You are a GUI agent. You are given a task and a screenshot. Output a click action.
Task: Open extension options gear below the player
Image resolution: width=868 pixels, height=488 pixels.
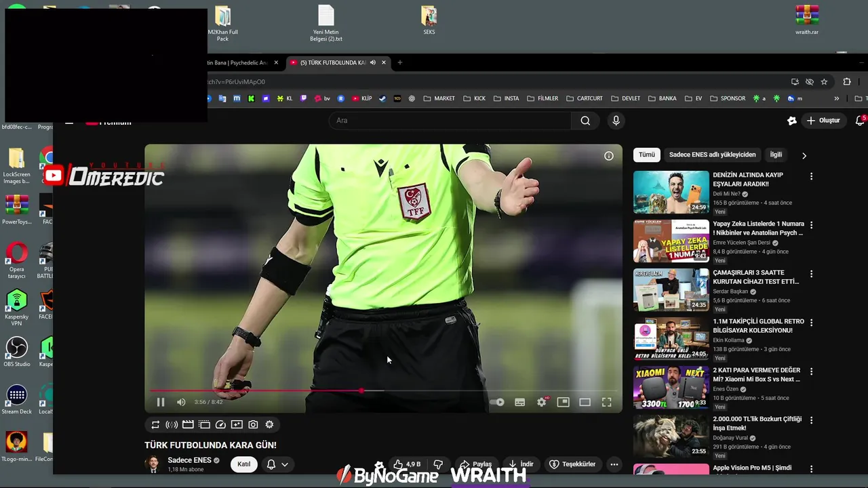click(x=269, y=424)
